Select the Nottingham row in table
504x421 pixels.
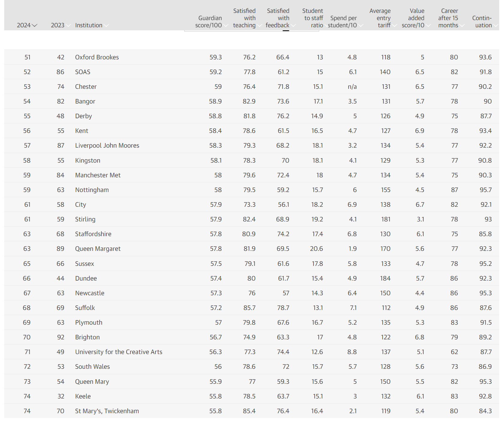252,190
